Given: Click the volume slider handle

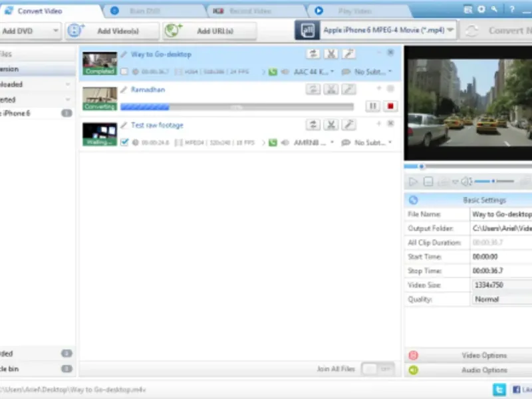Looking at the screenshot, I should click(x=493, y=181).
